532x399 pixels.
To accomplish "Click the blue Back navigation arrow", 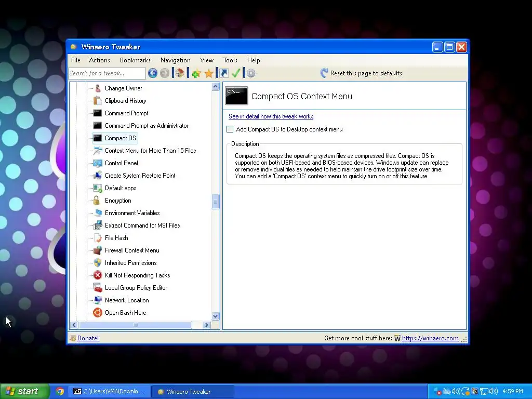I will click(153, 73).
